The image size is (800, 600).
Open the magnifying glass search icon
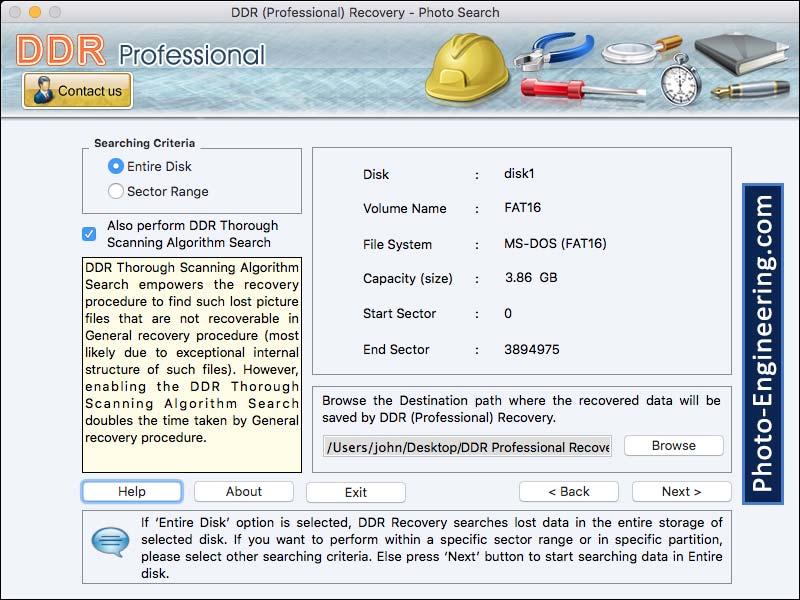coord(625,52)
